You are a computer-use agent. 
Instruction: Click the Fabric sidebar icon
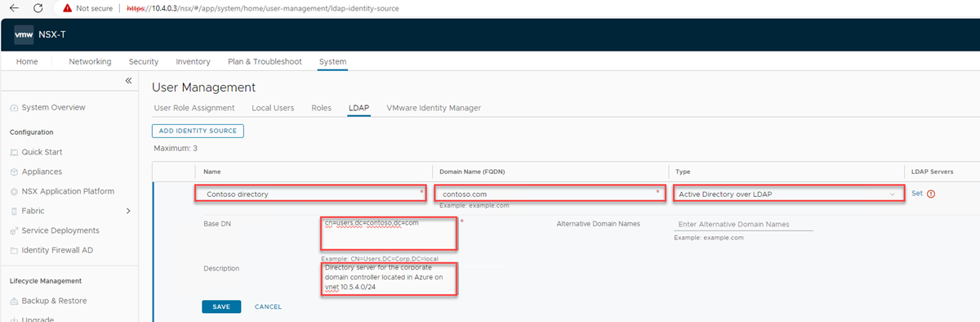14,211
